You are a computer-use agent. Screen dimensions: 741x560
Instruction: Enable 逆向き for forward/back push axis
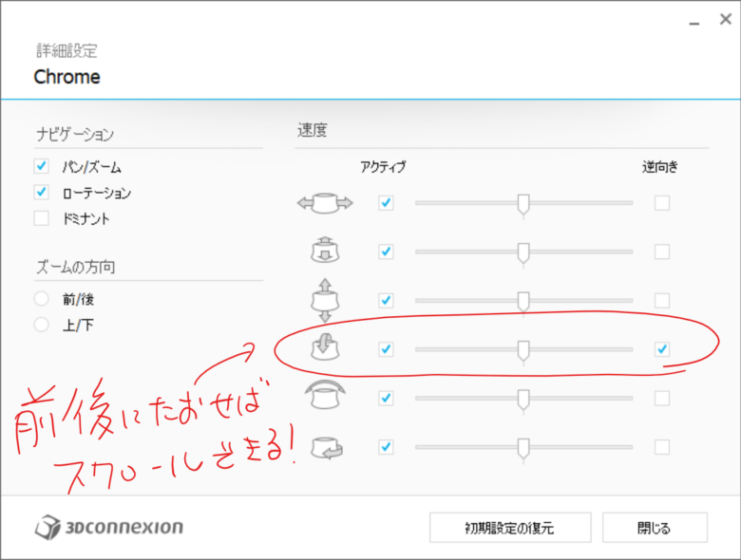click(x=662, y=252)
